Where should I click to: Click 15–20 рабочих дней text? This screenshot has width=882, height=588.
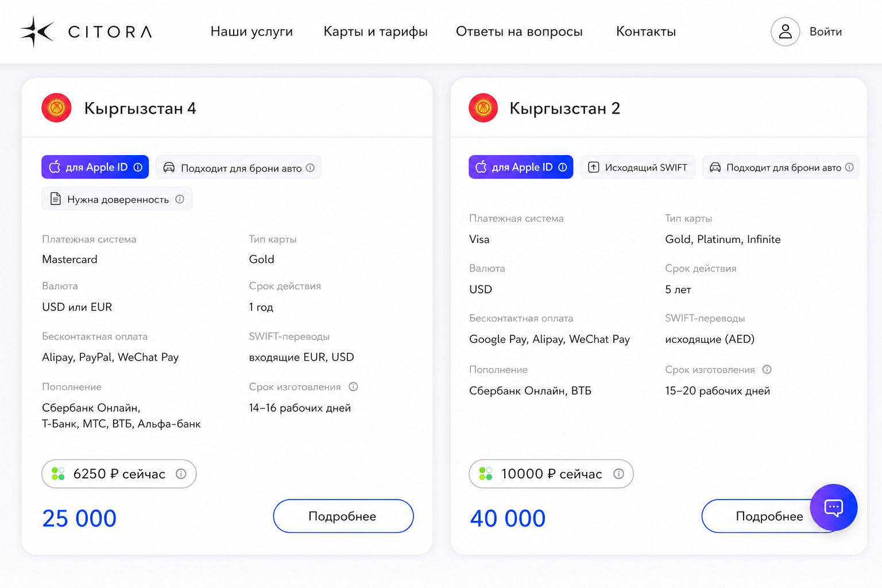(x=718, y=391)
